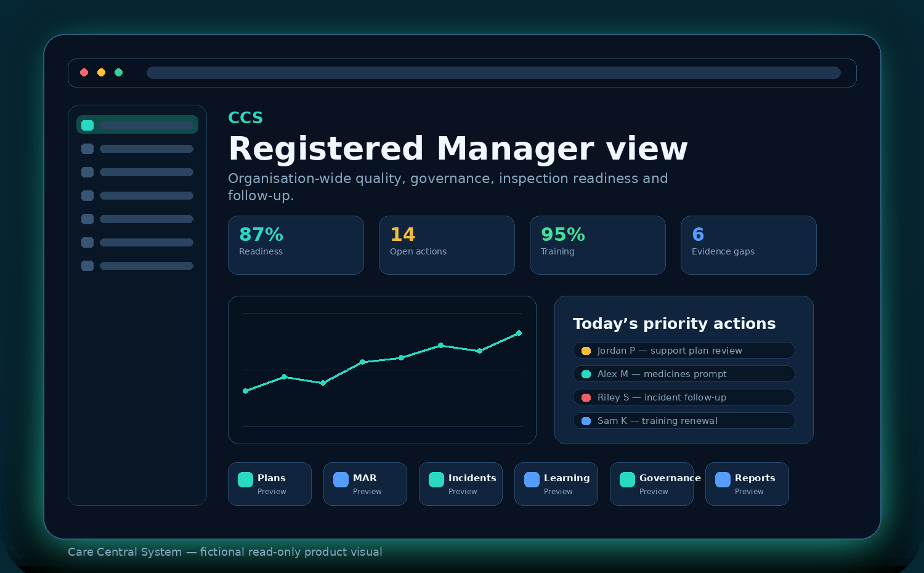
Task: Open Alex M medicines prompt action
Action: coord(684,374)
